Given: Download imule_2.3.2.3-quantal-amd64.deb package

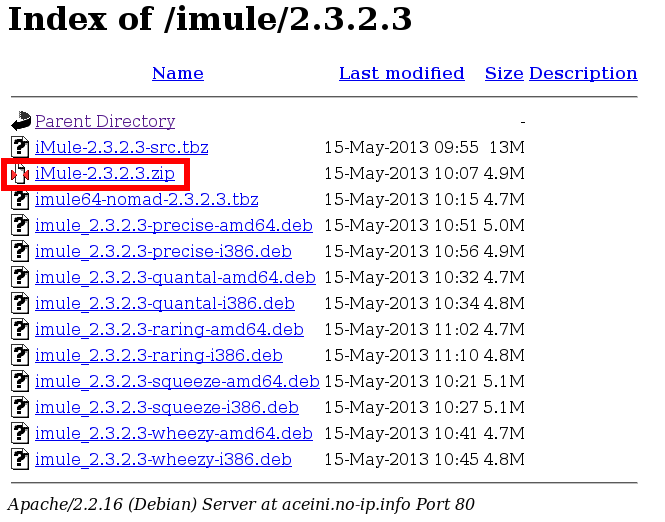Looking at the screenshot, I should click(x=175, y=278).
